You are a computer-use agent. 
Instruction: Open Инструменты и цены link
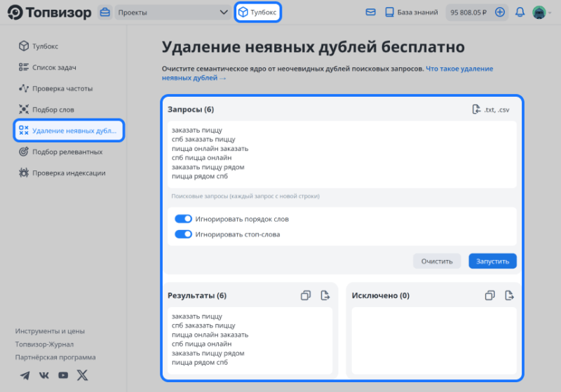click(x=50, y=331)
